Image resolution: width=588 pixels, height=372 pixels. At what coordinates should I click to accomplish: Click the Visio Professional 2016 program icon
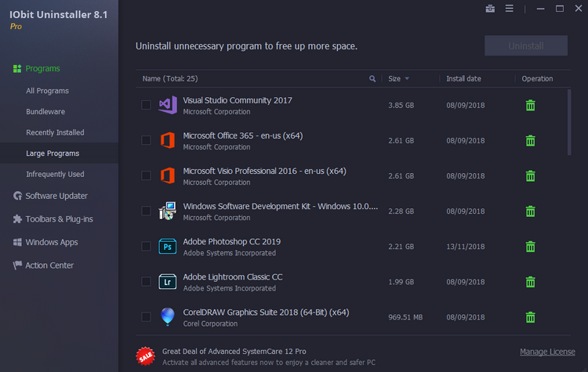168,175
